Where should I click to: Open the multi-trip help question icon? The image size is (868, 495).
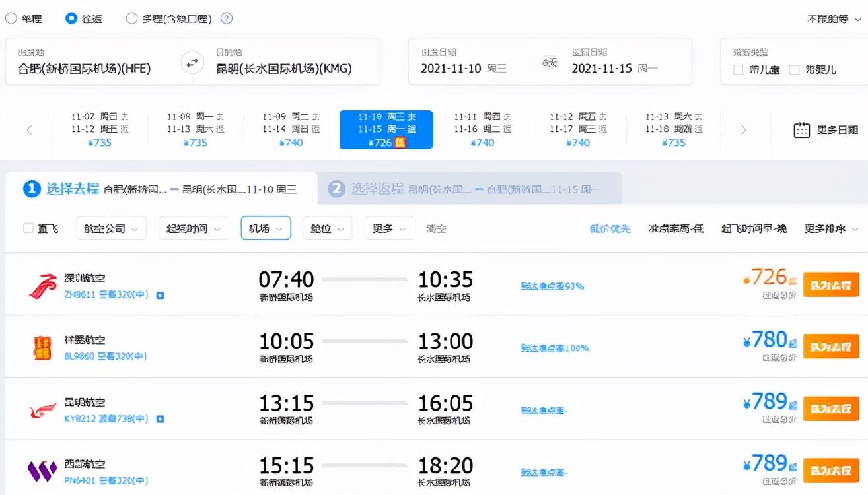pos(227,18)
